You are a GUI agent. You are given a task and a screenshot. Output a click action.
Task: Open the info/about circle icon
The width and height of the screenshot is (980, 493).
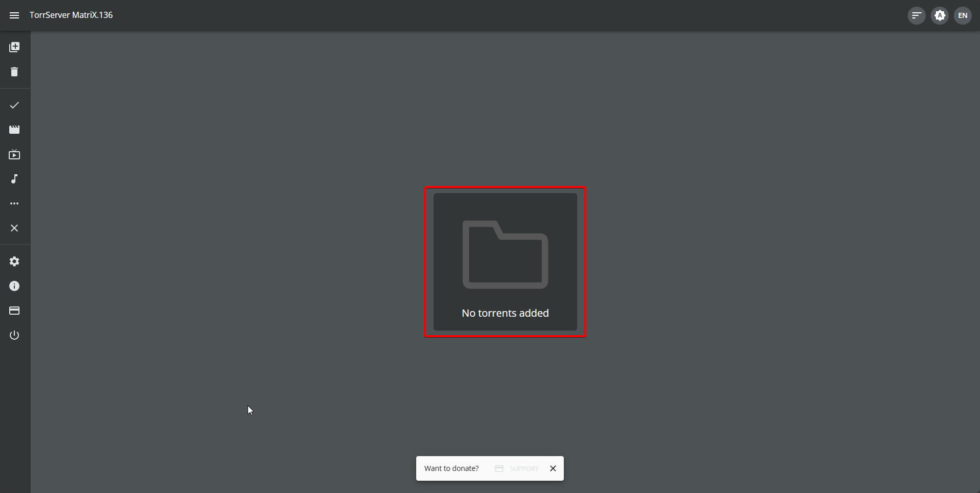pos(14,286)
